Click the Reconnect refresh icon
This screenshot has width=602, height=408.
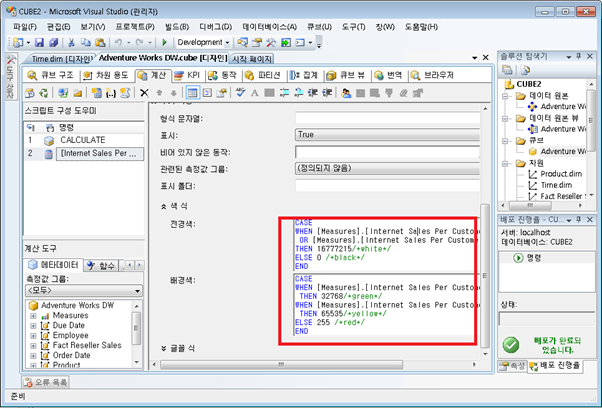click(44, 93)
